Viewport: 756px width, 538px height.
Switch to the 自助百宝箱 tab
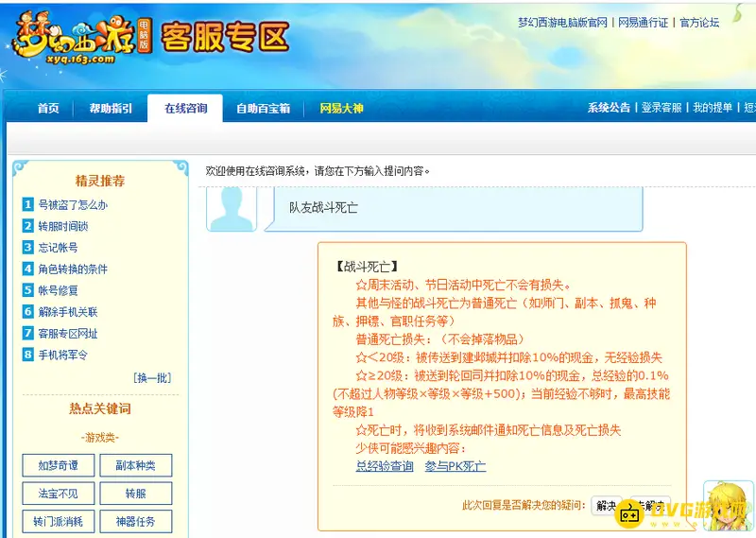(264, 108)
